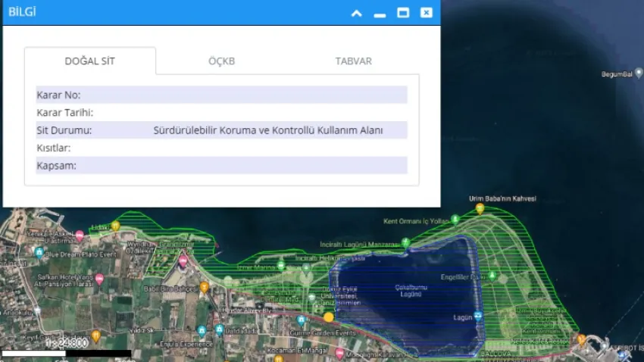The image size is (644, 362).
Task: Maximize the BİLGİ info window
Action: pos(403,13)
